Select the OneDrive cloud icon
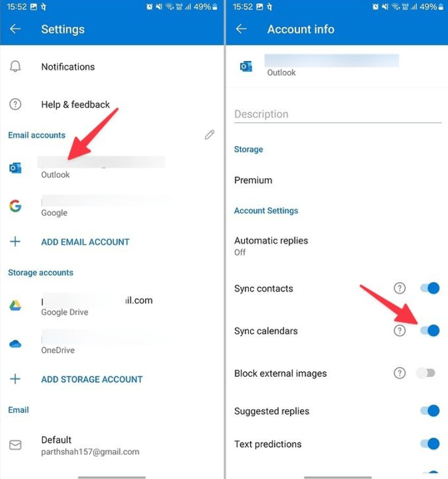448x479 pixels. (x=15, y=344)
